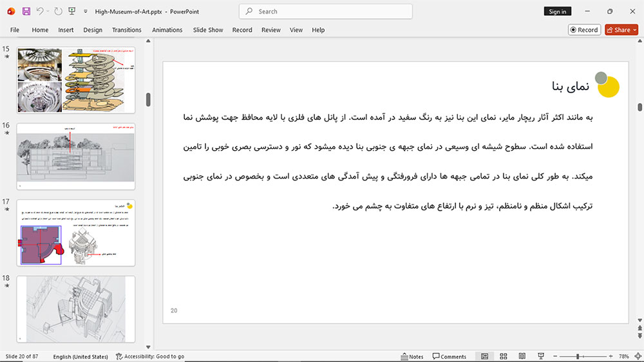Toggle the Comments pane
644x362 pixels.
coord(450,356)
